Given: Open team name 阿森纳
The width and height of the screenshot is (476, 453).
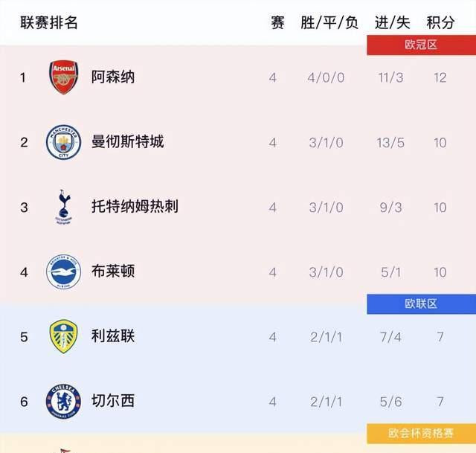Looking at the screenshot, I should click(x=113, y=77).
